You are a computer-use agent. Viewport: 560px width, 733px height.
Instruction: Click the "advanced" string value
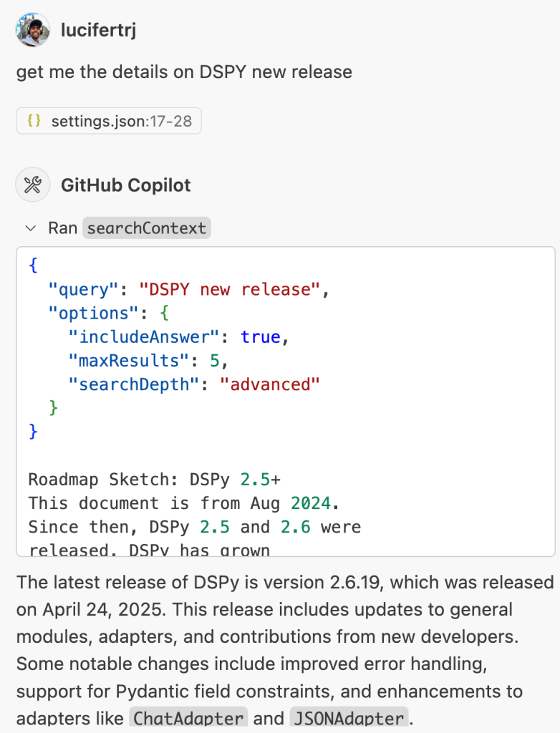[x=270, y=384]
